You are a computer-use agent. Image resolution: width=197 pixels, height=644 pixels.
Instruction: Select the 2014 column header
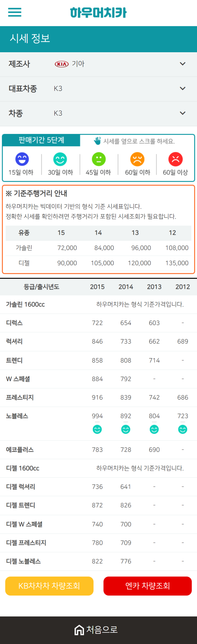[x=126, y=287]
